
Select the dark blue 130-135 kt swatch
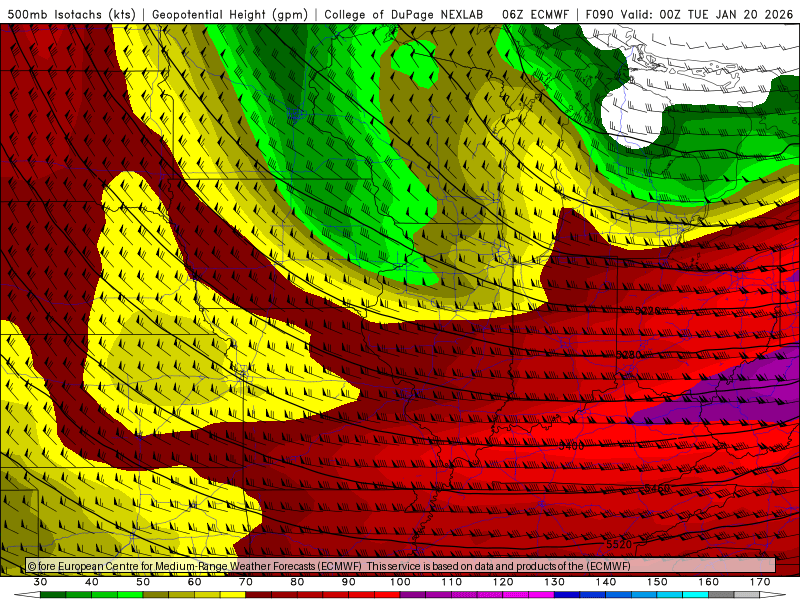click(x=567, y=595)
